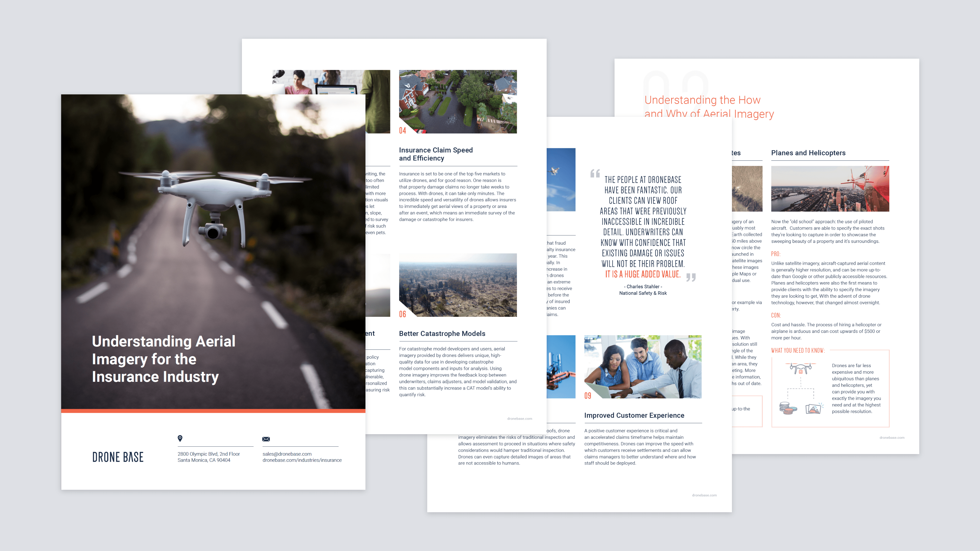Click the picture frame image icon
The image size is (980, 551).
[813, 409]
